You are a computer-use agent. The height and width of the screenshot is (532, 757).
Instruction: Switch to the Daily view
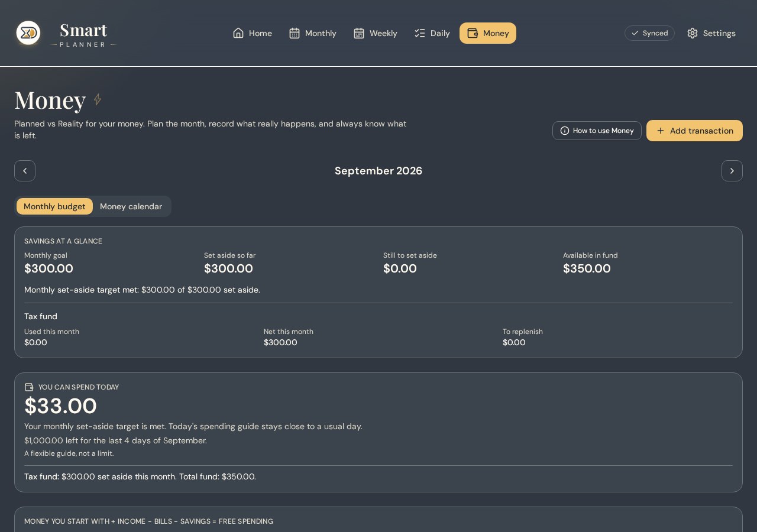point(432,33)
